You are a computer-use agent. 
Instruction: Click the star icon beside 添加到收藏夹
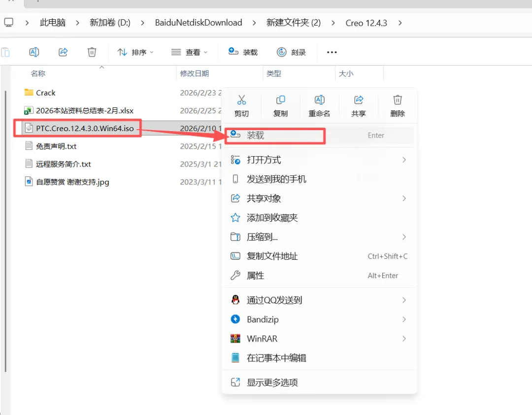pos(235,218)
